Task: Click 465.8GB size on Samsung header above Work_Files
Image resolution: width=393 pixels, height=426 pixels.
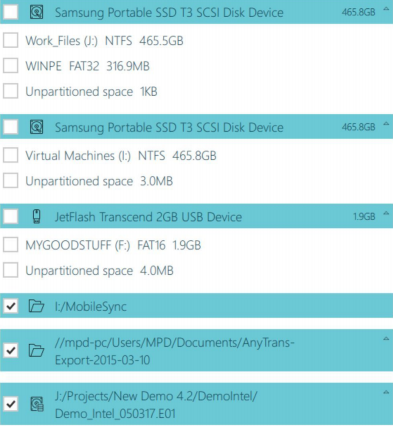Action: 359,12
